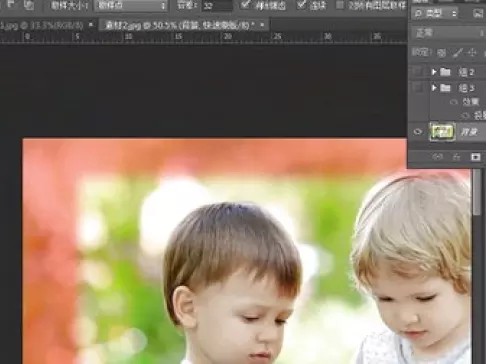Enable the sample all layers checkbox
Screen dimensions: 486x364
(340, 5)
